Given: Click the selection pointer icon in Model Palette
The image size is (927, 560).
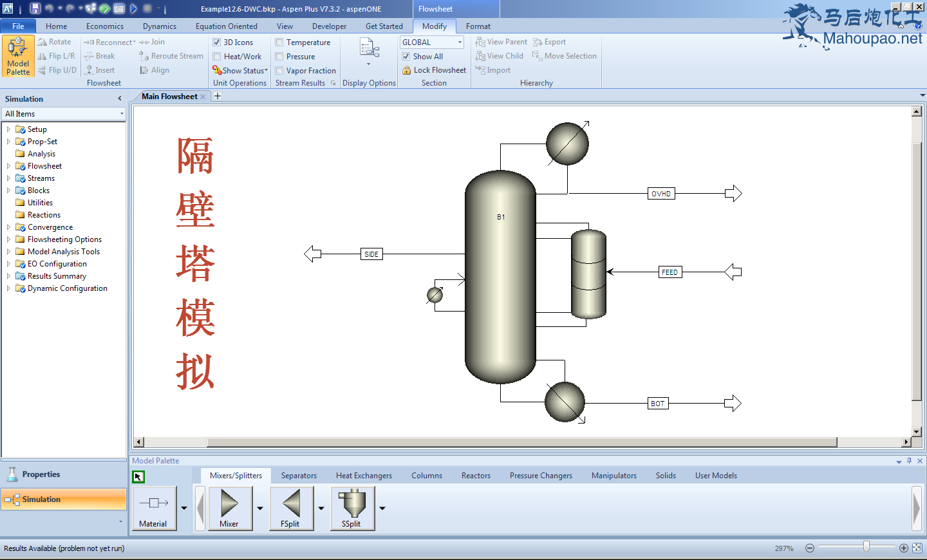Looking at the screenshot, I should point(138,477).
